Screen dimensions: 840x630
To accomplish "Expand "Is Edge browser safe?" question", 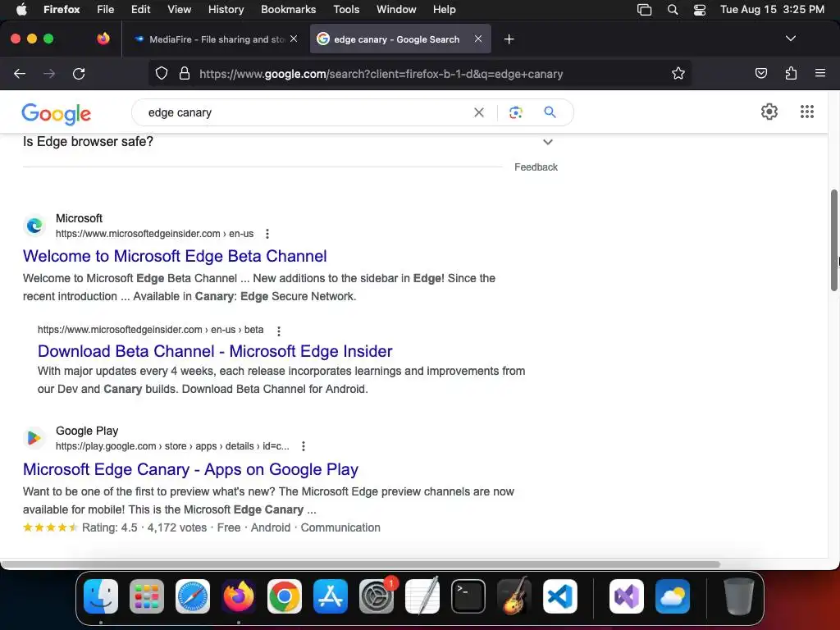I will 290,142.
